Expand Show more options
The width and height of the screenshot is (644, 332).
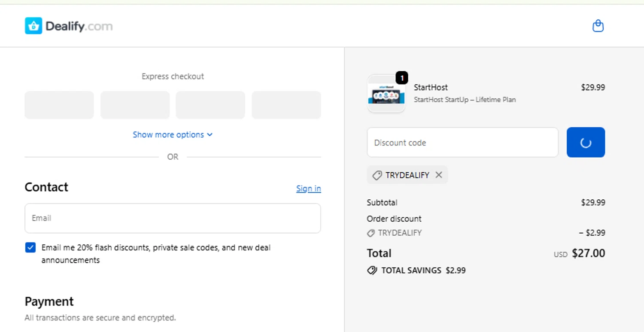click(x=173, y=134)
